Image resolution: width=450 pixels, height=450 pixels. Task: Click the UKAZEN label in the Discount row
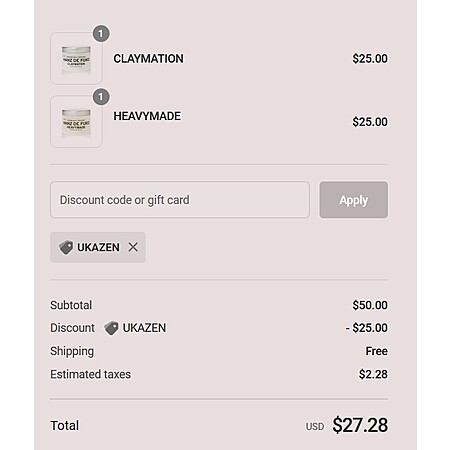click(x=144, y=328)
